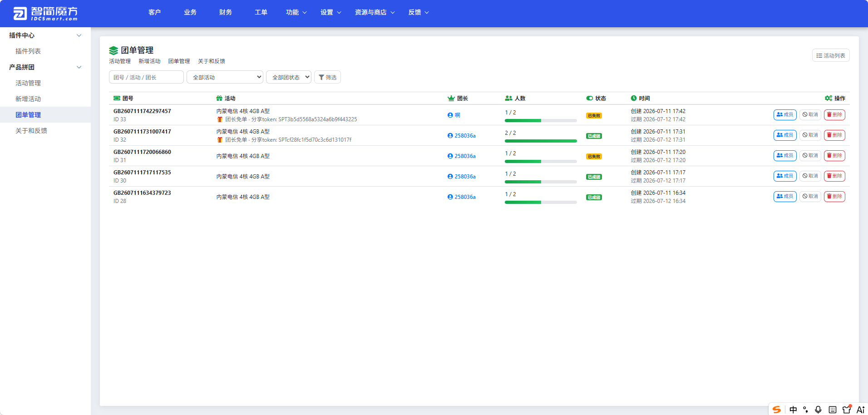Expand the 资源与商店 navigation dropdown

tap(375, 12)
